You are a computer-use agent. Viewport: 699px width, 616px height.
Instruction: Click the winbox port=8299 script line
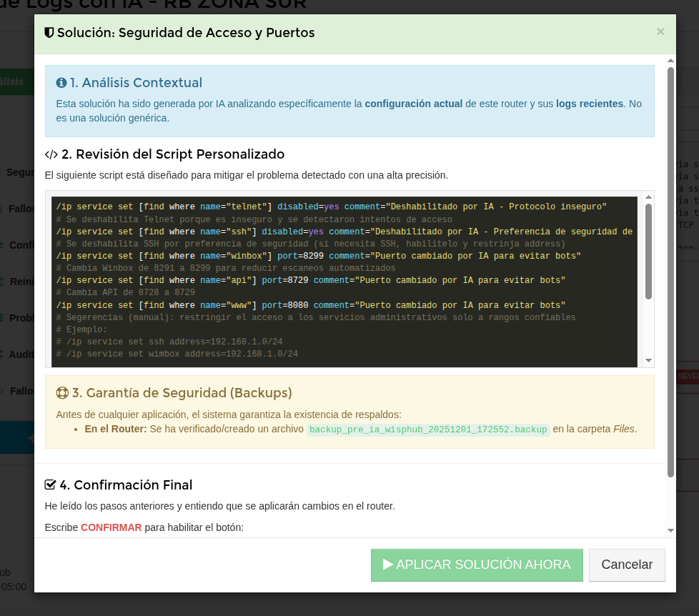318,256
